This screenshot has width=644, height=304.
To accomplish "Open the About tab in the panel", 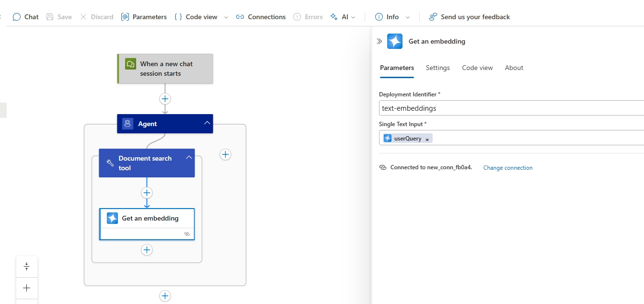I will (514, 68).
